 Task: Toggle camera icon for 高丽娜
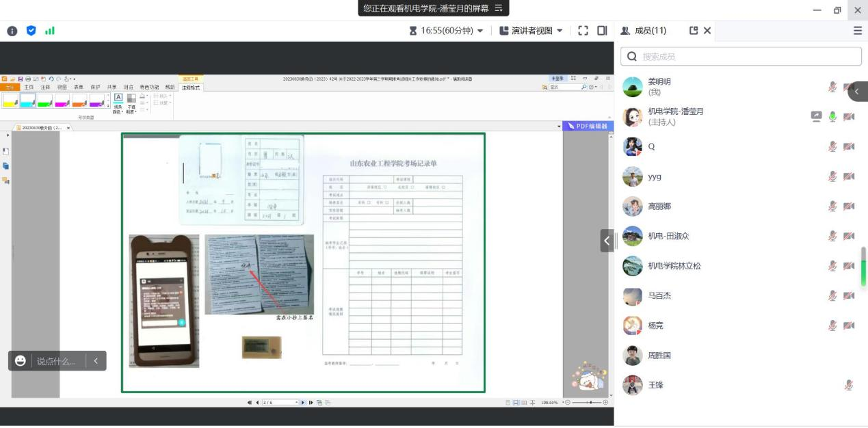point(849,206)
